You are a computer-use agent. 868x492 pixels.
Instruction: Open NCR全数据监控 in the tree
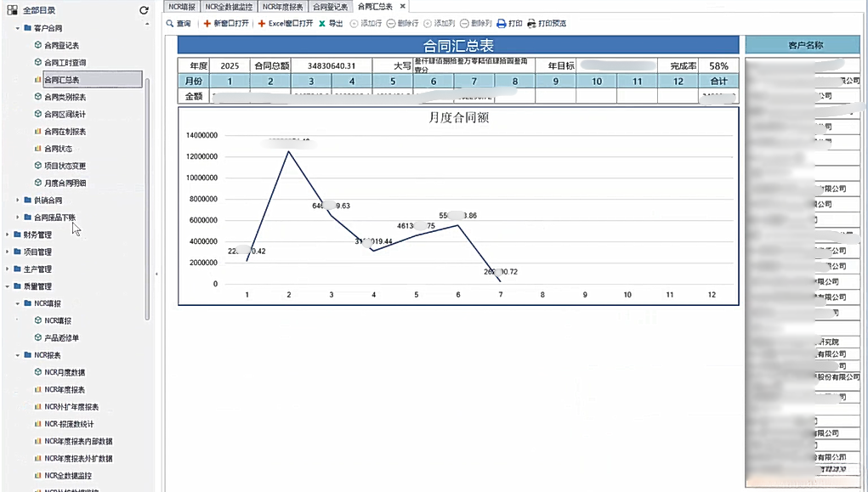(68, 476)
